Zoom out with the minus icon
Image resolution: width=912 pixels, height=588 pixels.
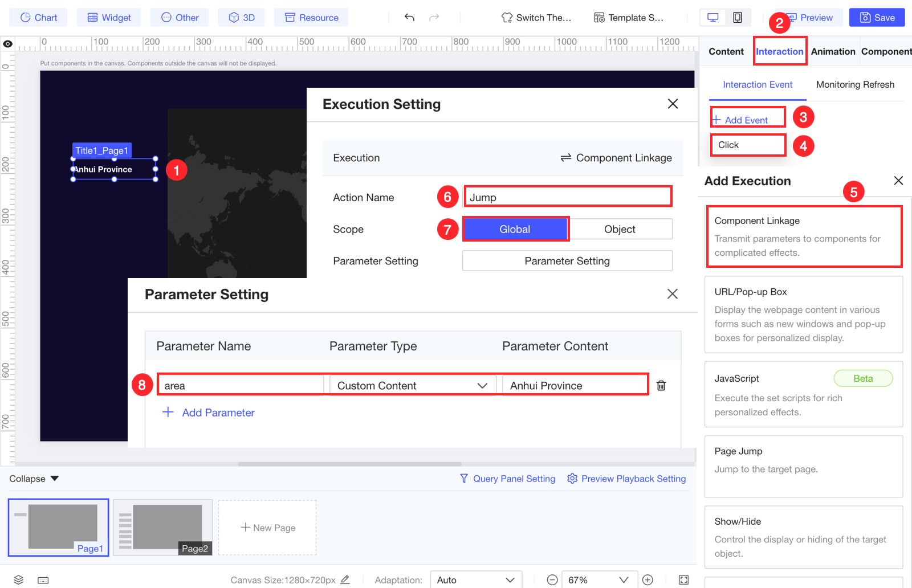[552, 580]
